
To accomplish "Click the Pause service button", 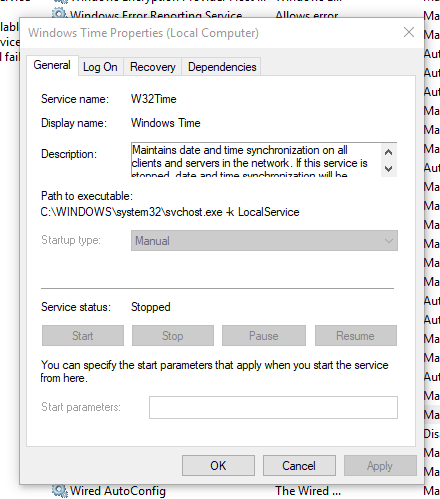I will tap(264, 336).
